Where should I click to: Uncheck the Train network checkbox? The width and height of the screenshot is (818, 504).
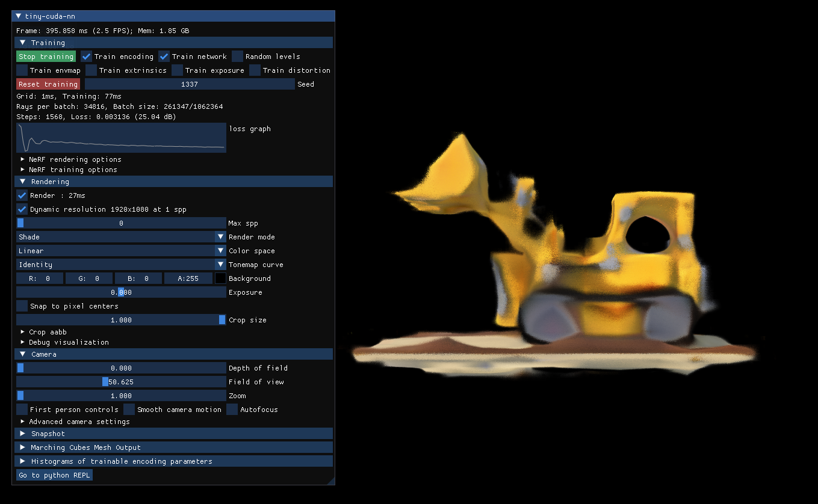[x=164, y=57]
